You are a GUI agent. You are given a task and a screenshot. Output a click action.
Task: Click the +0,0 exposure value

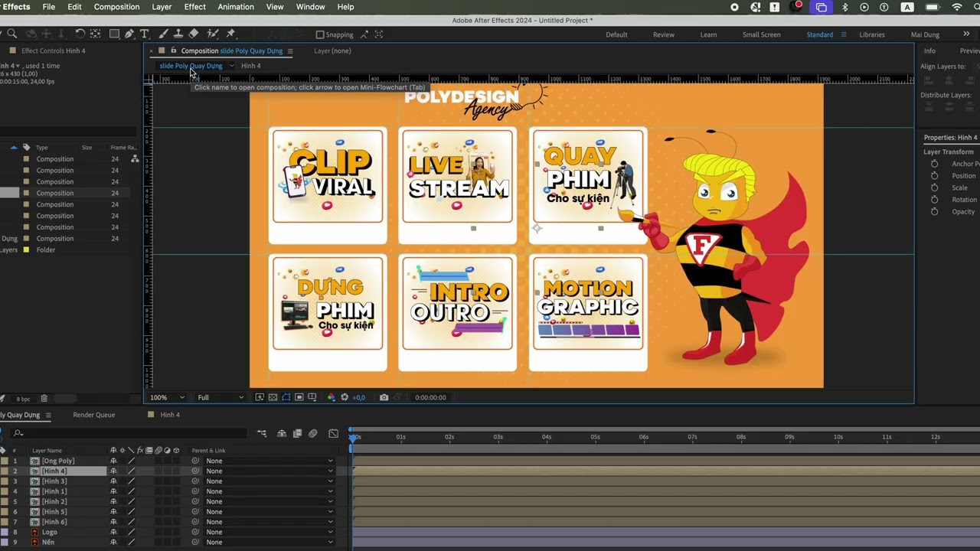(x=358, y=397)
